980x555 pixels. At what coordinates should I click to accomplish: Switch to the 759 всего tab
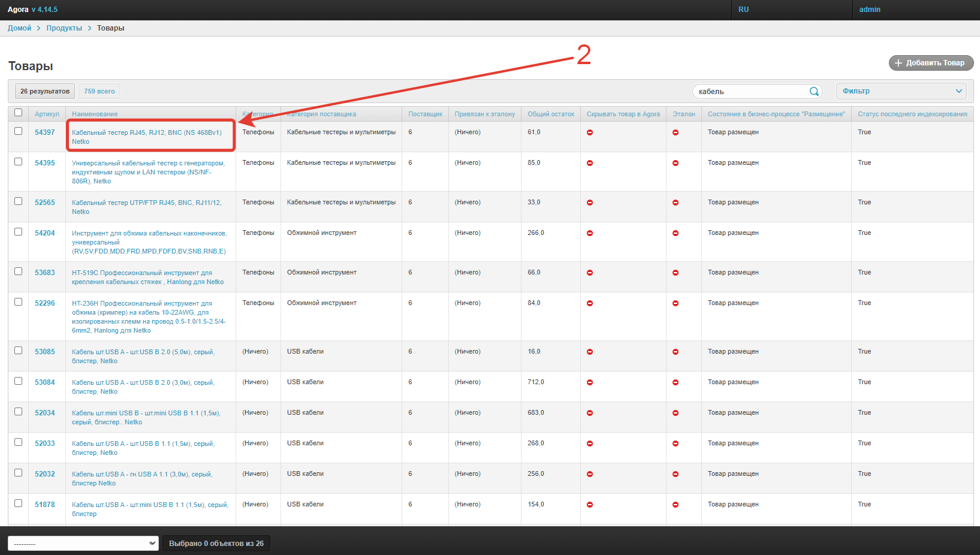tap(99, 91)
